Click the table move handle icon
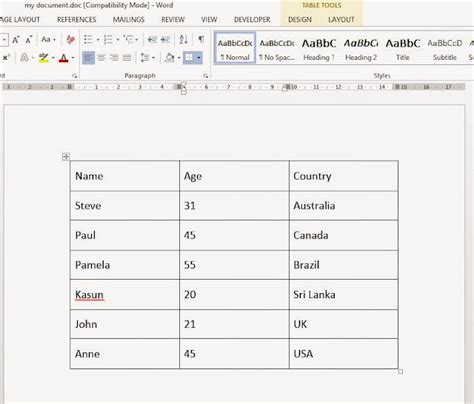This screenshot has width=474, height=404. click(66, 156)
